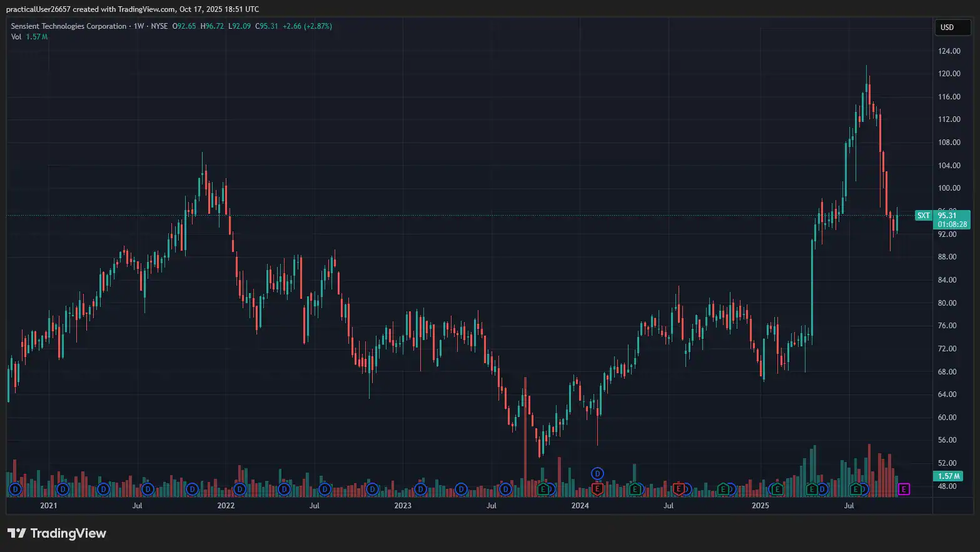
Task: Click the red earnings marker near 2024
Action: [597, 488]
